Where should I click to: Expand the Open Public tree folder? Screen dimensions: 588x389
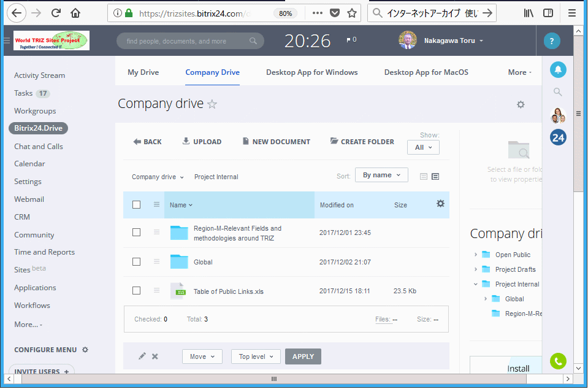tap(476, 255)
